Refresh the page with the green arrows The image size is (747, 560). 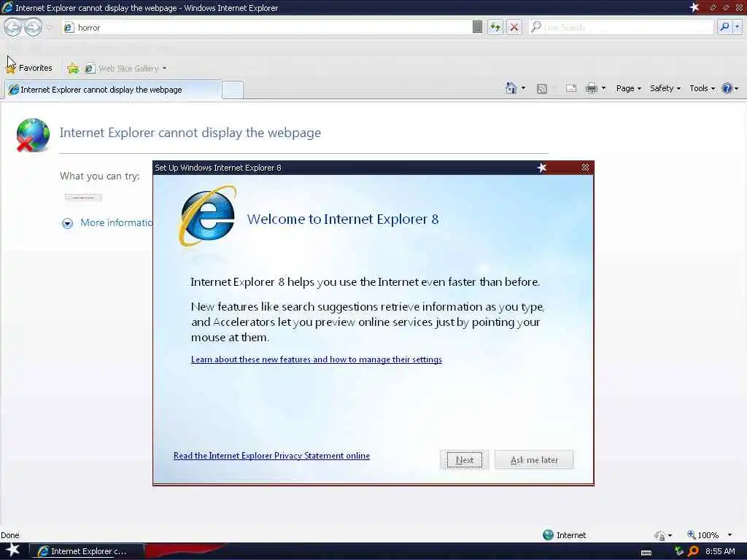pyautogui.click(x=495, y=27)
